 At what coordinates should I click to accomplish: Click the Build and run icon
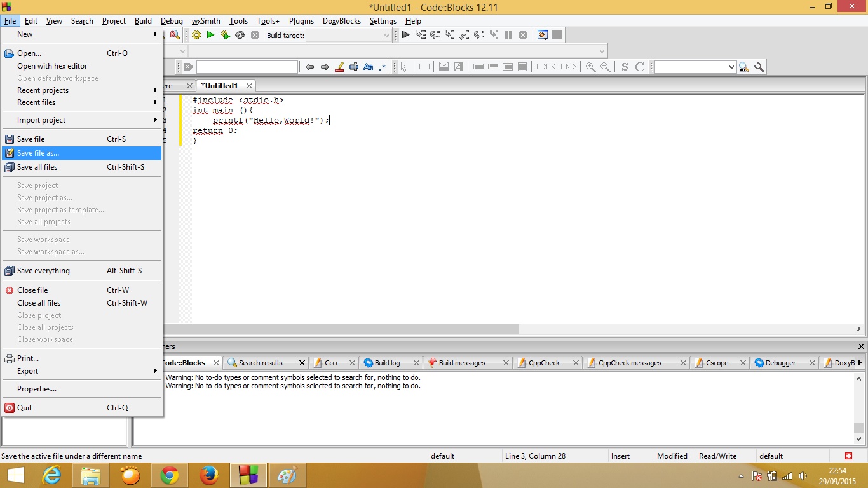[225, 36]
